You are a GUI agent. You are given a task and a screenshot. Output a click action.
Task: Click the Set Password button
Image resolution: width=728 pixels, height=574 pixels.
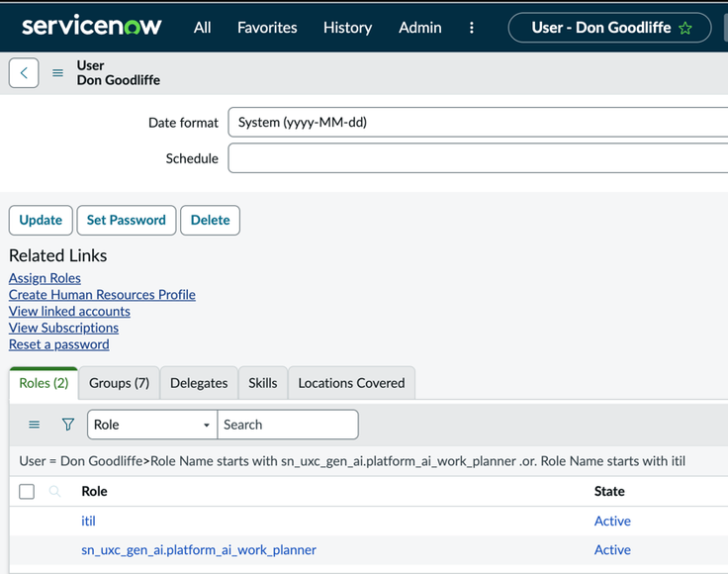pos(127,220)
